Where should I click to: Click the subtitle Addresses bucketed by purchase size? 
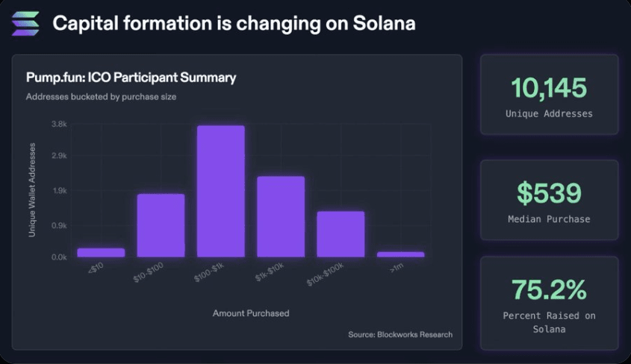pos(101,97)
